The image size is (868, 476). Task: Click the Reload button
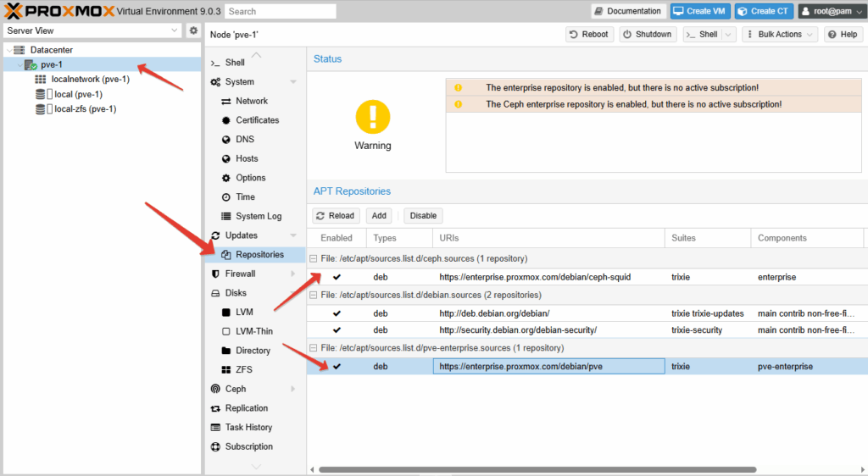tap(336, 216)
